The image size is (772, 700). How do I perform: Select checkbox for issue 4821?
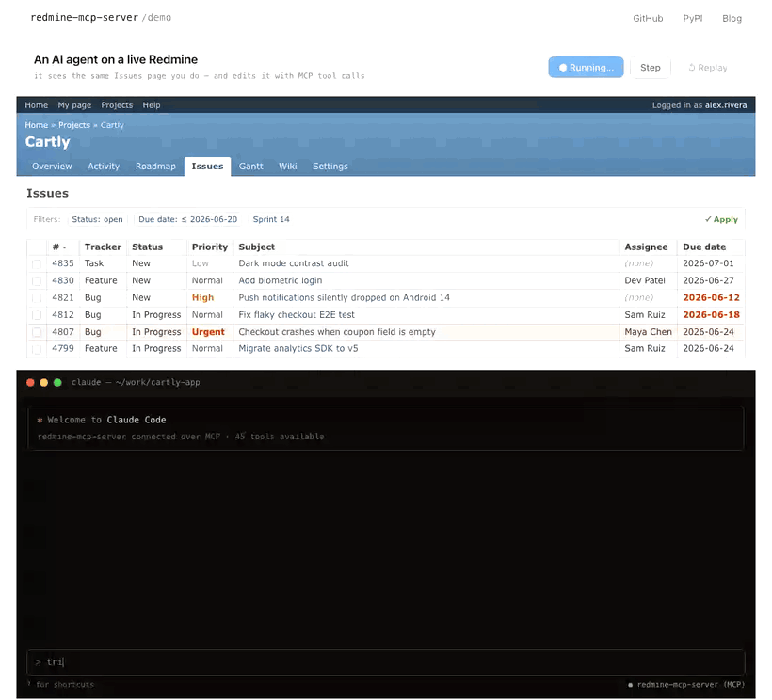pyautogui.click(x=37, y=298)
